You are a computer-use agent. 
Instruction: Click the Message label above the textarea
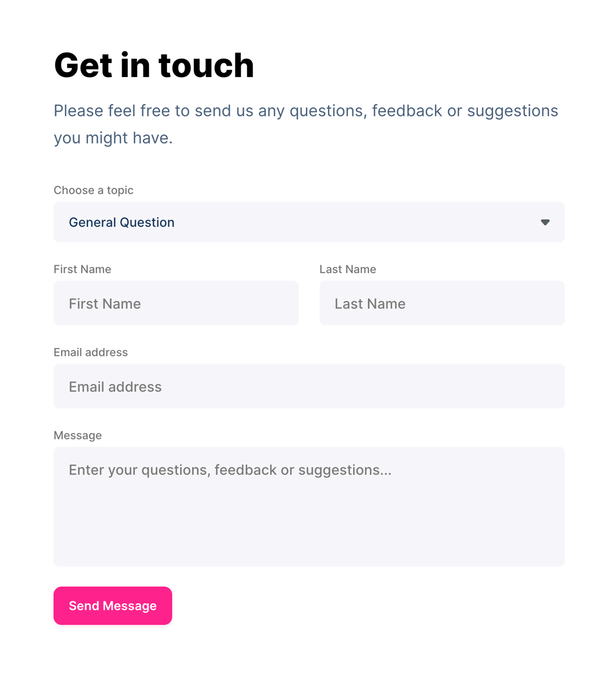tap(78, 435)
